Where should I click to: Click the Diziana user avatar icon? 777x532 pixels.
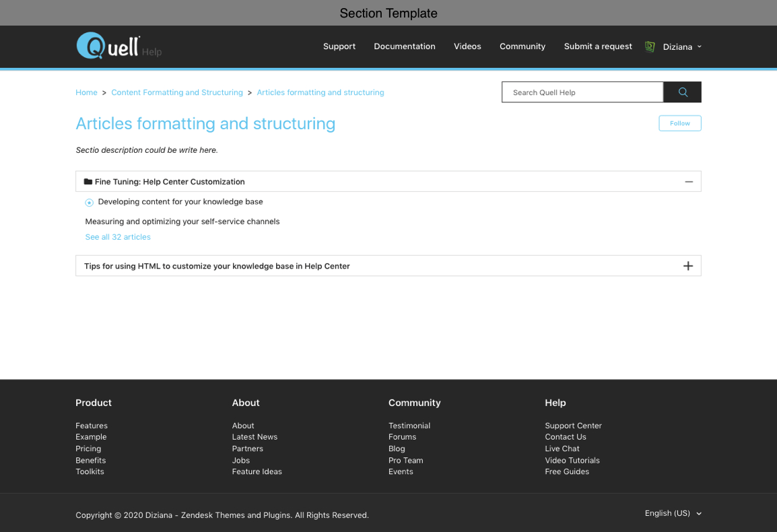(650, 46)
